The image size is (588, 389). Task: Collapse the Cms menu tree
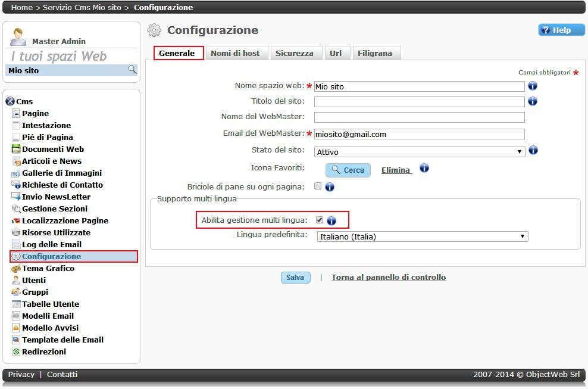(10, 101)
